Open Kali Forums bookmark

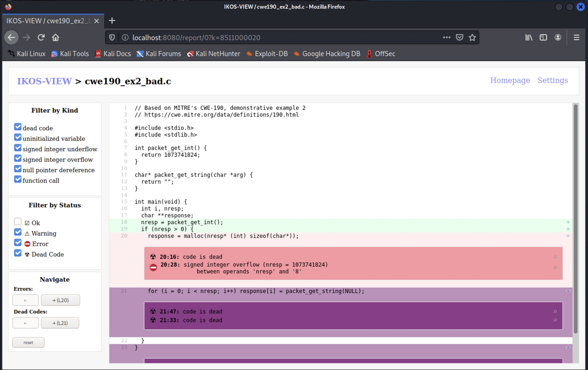(159, 54)
